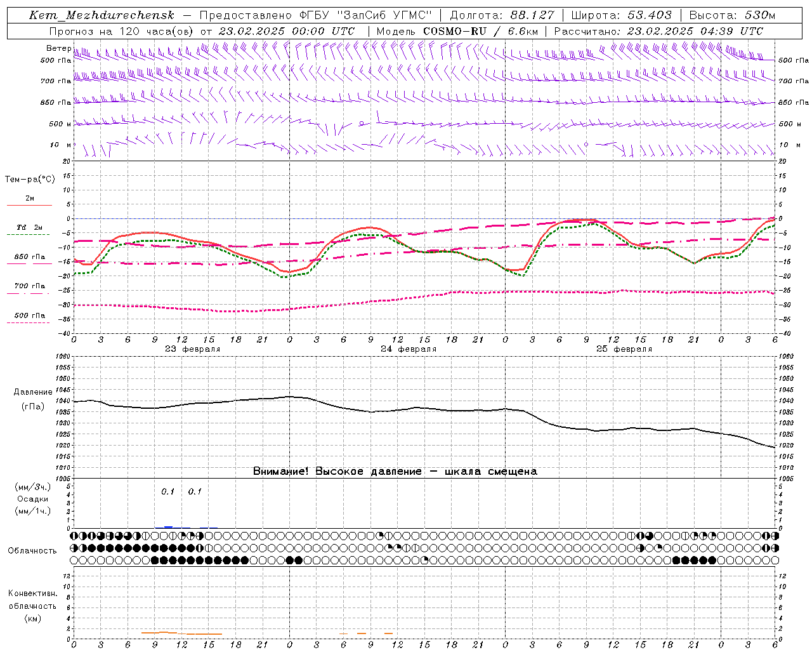Click the (мм/1ч.) precipitation unit label
The height and width of the screenshot is (650, 812).
pyautogui.click(x=33, y=511)
